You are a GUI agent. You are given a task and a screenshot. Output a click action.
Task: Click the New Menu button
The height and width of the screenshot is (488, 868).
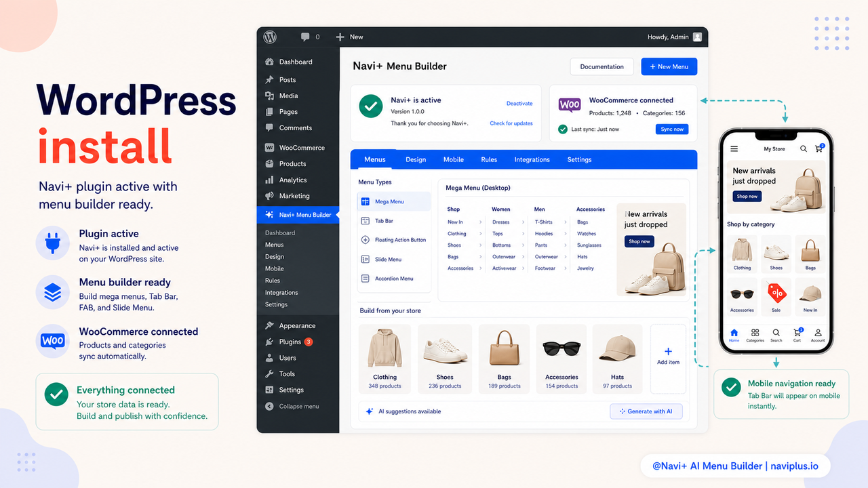tap(669, 66)
